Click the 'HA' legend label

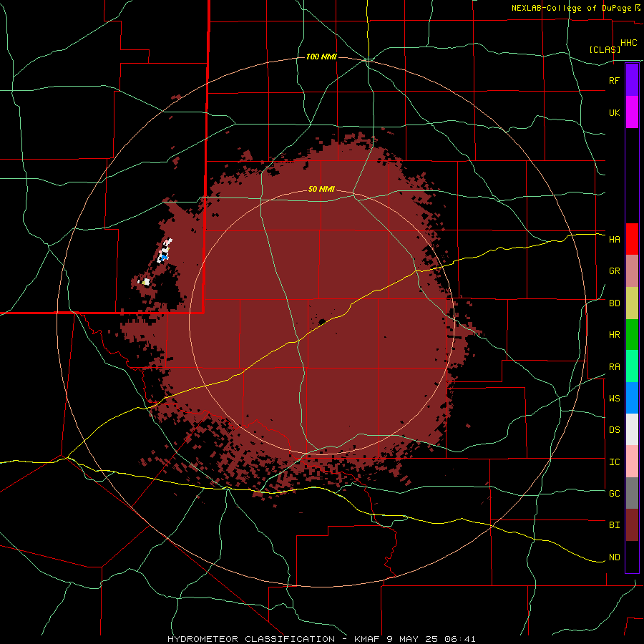[614, 240]
